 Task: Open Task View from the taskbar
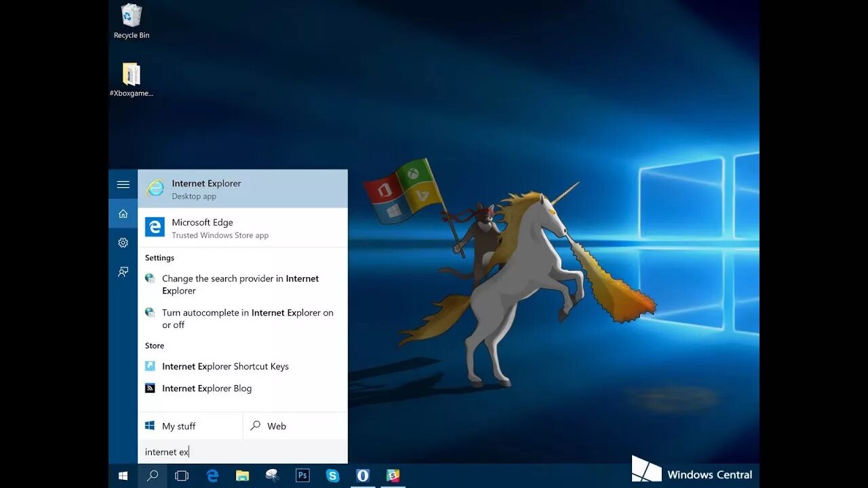click(182, 476)
